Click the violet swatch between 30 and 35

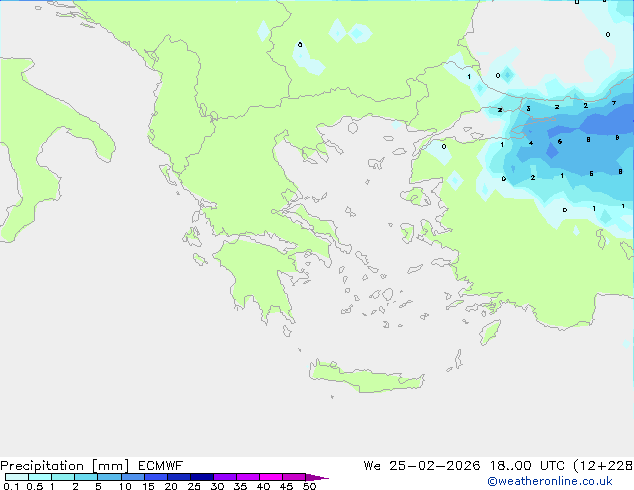tap(225, 477)
